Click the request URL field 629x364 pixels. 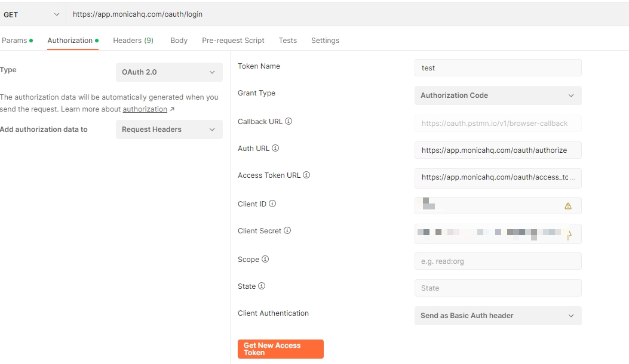348,14
